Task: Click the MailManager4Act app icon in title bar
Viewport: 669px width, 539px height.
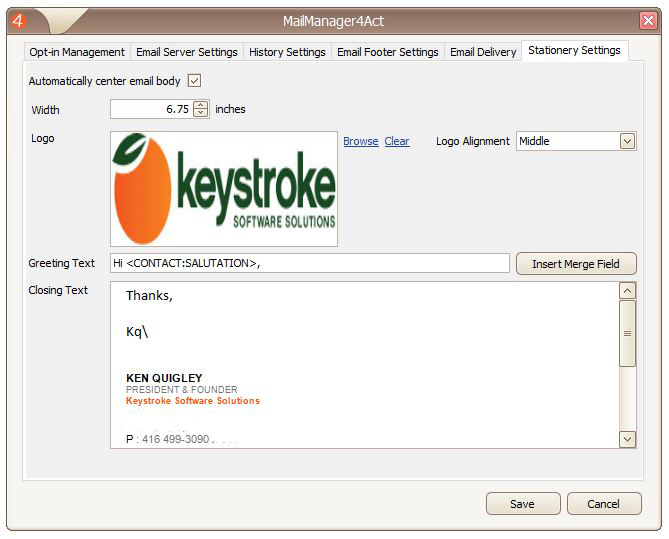Action: tap(18, 20)
